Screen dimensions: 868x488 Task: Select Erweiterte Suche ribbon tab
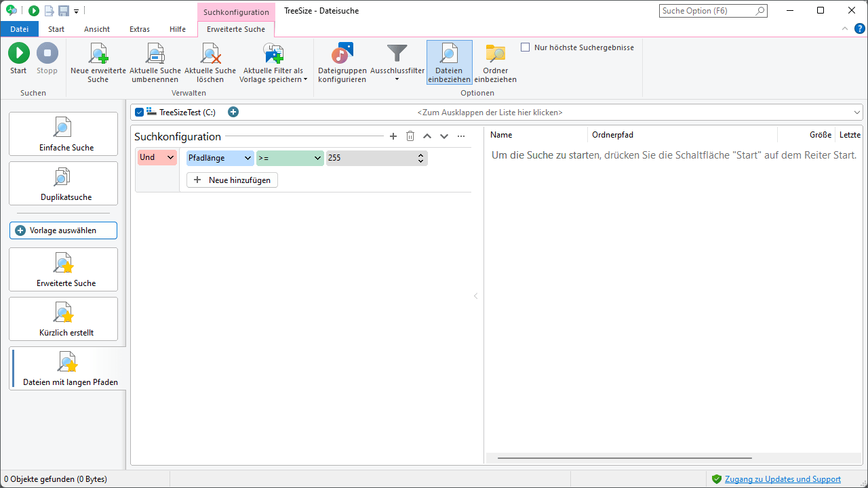pyautogui.click(x=236, y=29)
